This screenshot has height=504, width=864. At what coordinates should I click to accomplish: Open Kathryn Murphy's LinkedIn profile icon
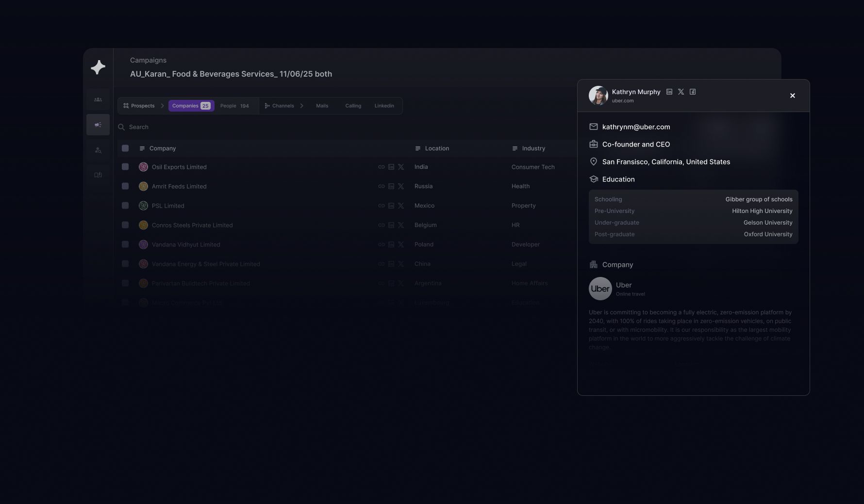669,92
